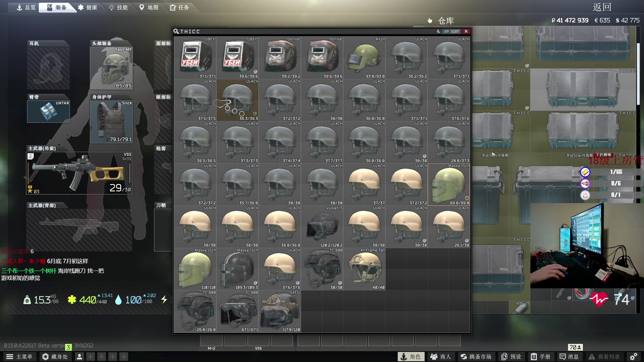Select the UNTAR armband slot
The height and width of the screenshot is (362, 644).
[x=48, y=112]
